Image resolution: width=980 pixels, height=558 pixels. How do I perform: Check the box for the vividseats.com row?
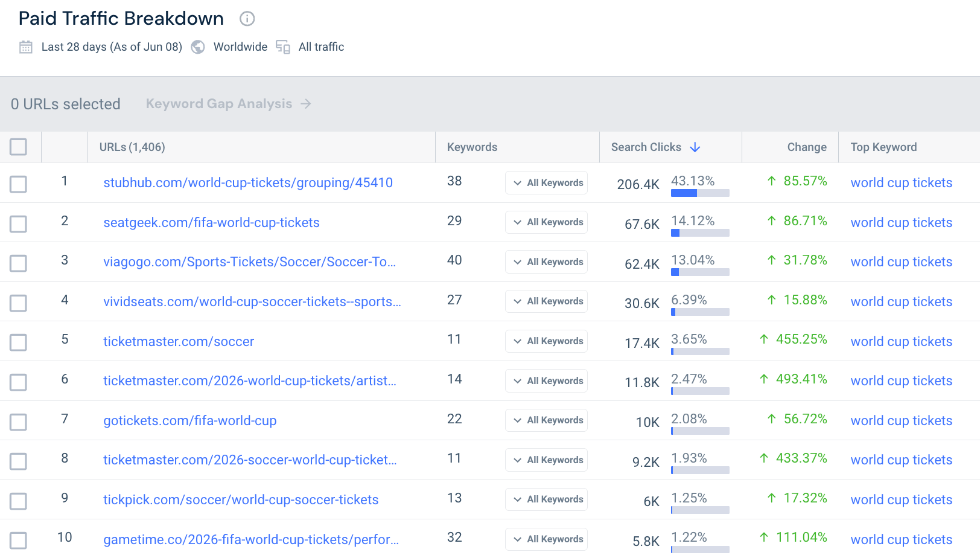[18, 303]
